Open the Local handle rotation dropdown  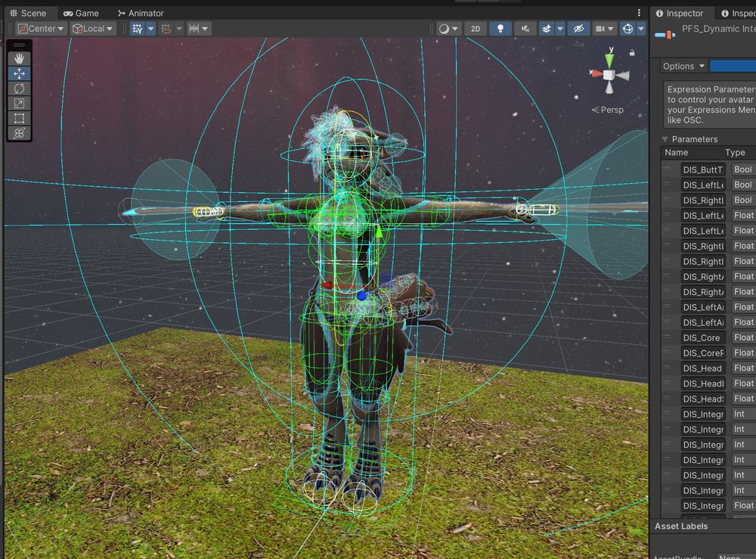pos(92,29)
